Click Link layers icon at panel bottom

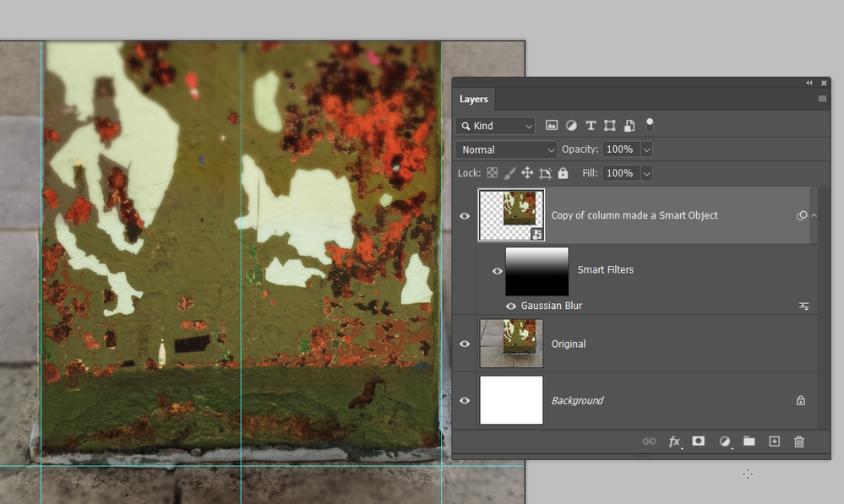point(649,442)
